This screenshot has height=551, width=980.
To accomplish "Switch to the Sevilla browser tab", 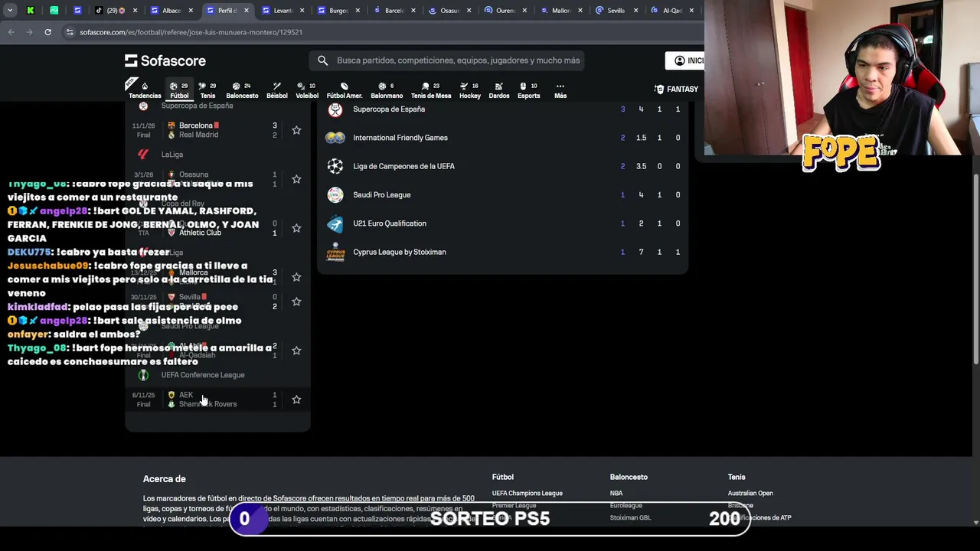I will (x=616, y=11).
